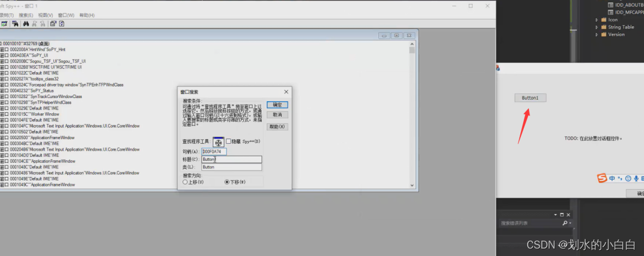The height and width of the screenshot is (256, 644).
Task: Select row 000200BC Sogou_TSF_UI
Action: point(43,61)
